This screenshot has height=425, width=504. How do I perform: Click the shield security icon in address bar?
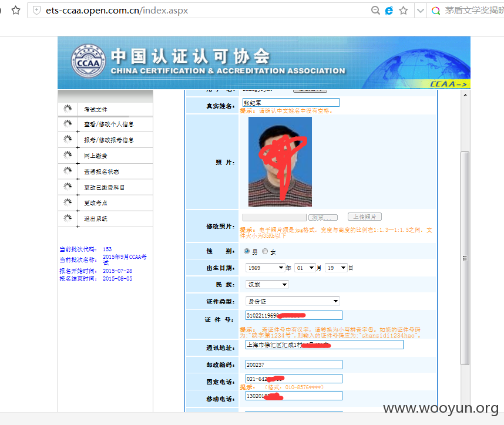pyautogui.click(x=37, y=11)
